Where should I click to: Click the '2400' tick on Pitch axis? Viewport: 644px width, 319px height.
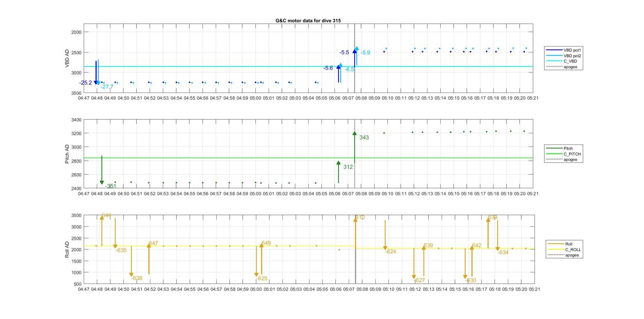[76, 189]
